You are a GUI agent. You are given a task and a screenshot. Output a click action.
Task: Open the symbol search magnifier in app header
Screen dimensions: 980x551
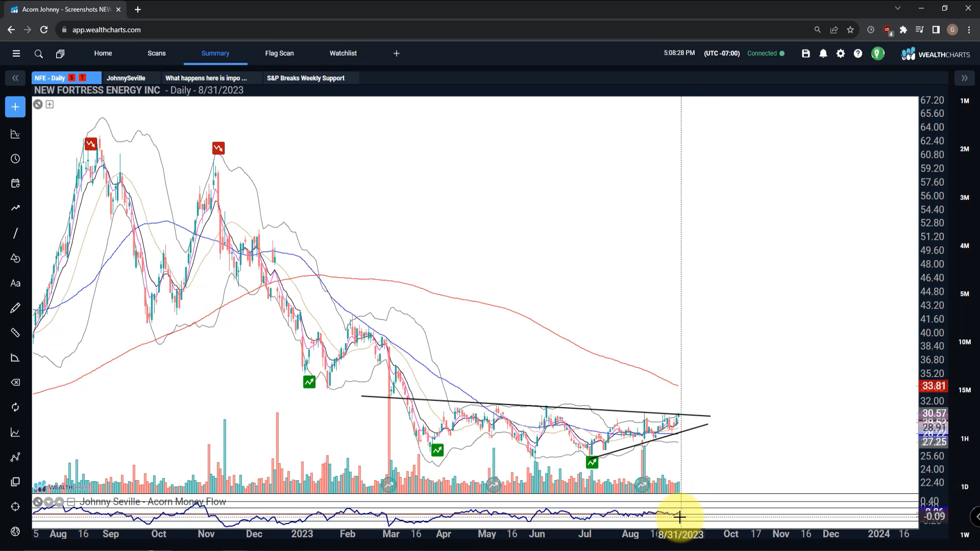pyautogui.click(x=38, y=54)
